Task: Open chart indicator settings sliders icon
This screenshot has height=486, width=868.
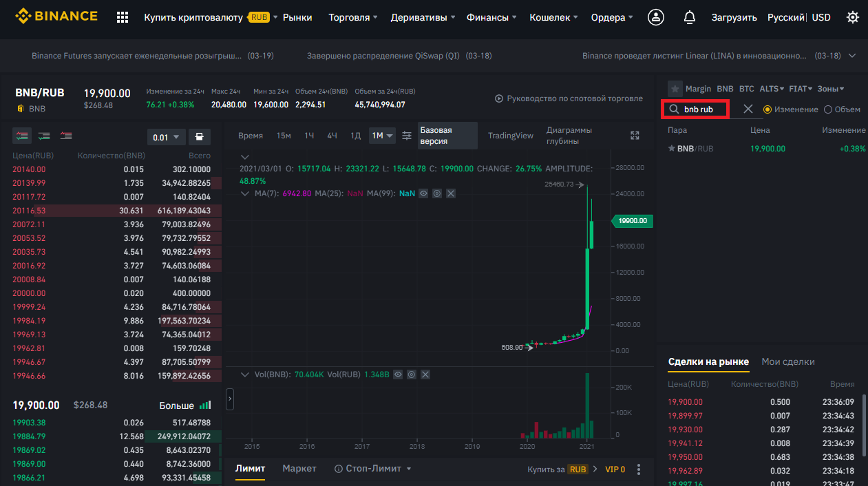Action: [407, 136]
